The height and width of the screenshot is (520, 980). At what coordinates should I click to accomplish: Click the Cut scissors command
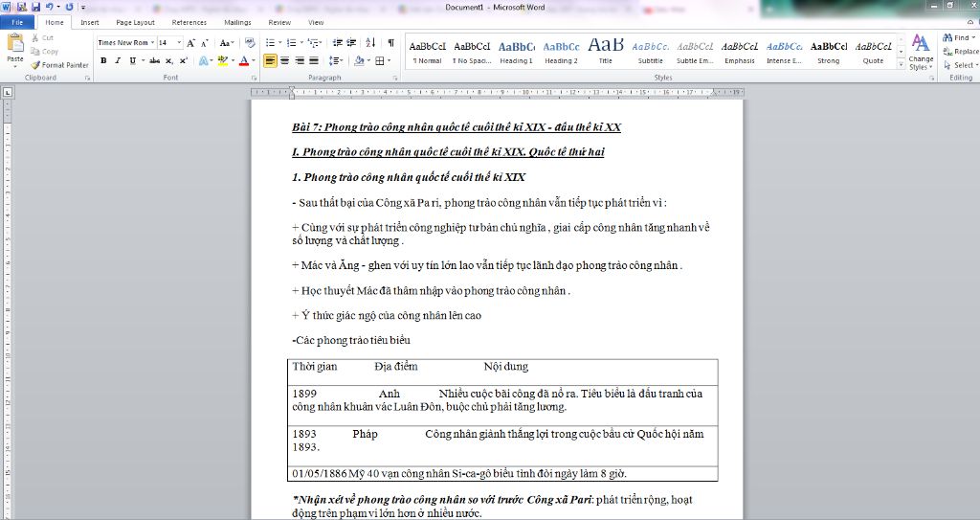42,38
